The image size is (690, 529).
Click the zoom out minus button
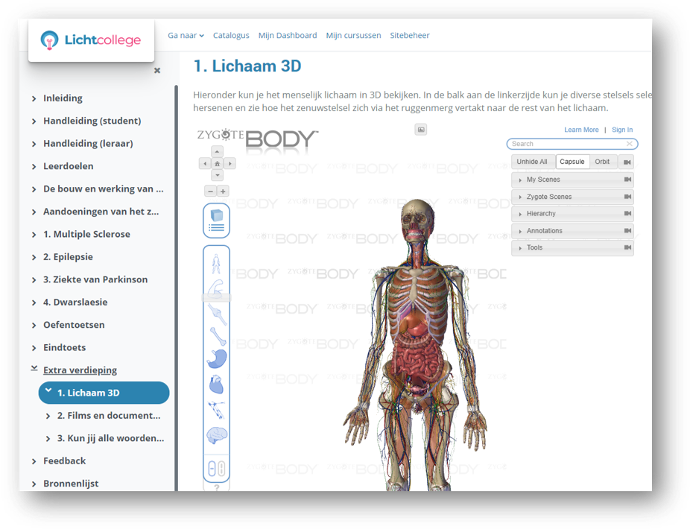210,191
